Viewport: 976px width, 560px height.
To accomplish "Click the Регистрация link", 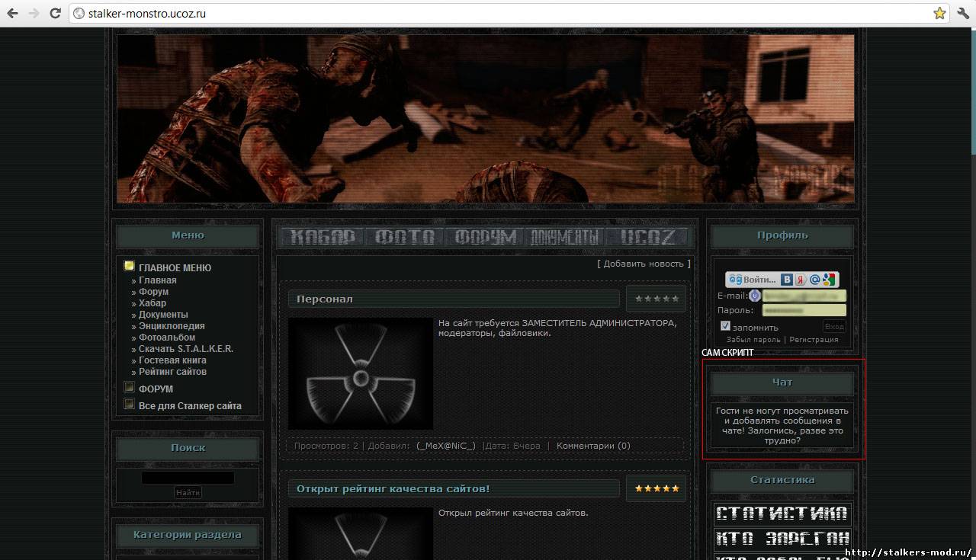I will coord(814,340).
